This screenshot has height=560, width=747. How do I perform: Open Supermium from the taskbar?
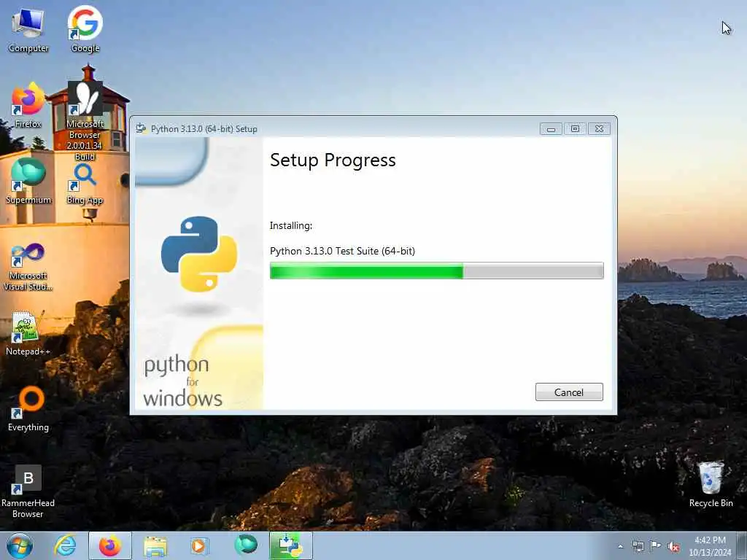pyautogui.click(x=247, y=545)
